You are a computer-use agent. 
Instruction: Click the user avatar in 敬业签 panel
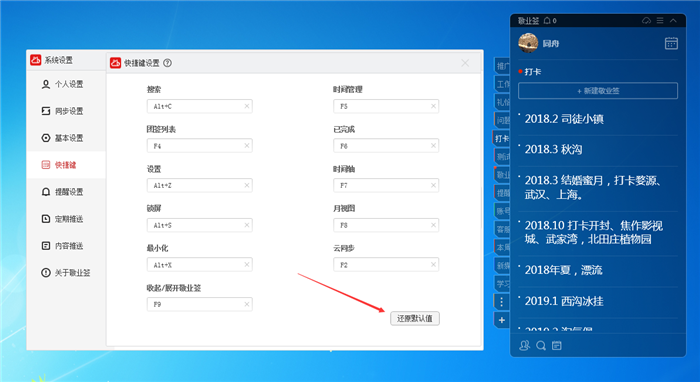click(528, 43)
